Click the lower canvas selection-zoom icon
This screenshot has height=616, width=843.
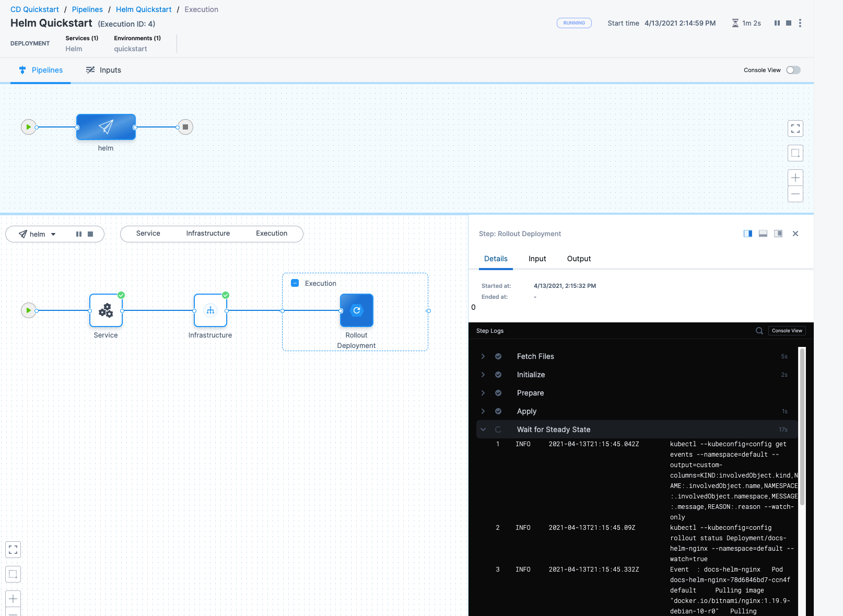(13, 574)
